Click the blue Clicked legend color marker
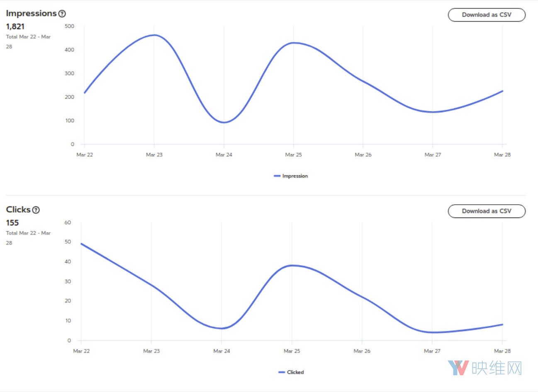 (282, 372)
